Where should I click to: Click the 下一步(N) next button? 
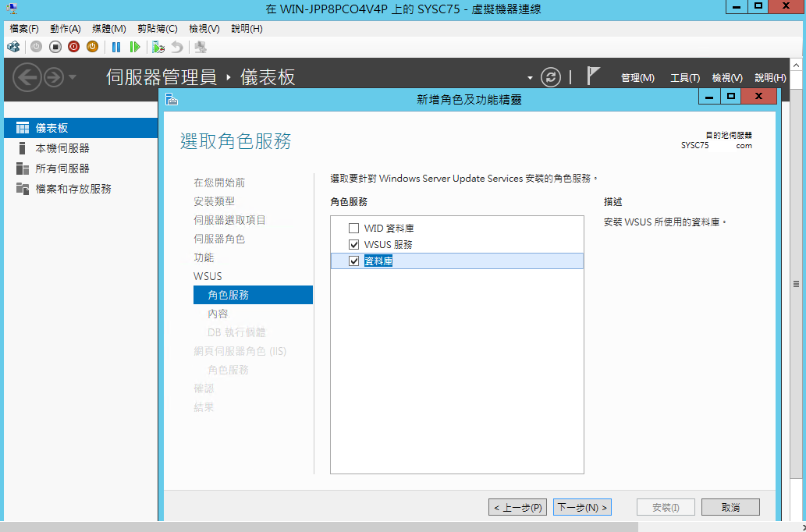582,507
